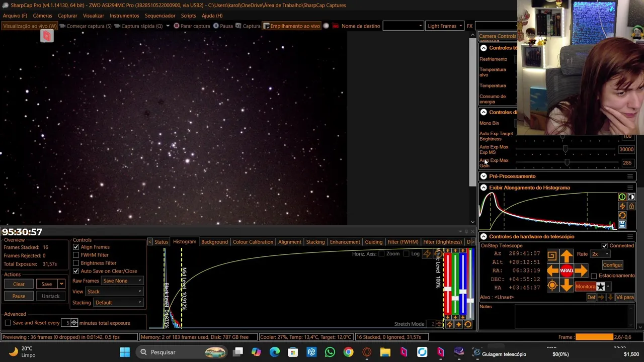Screen dimensions: 644x362
Task: Reset colour sliders with circular arrow icon
Action: (468, 324)
